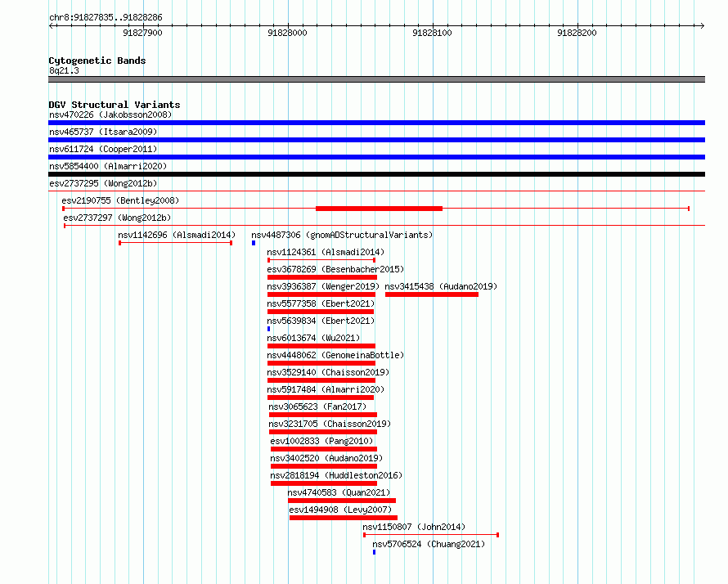The height and width of the screenshot is (584, 728).
Task: Click the 91827900 ruler position
Action: 142,33
